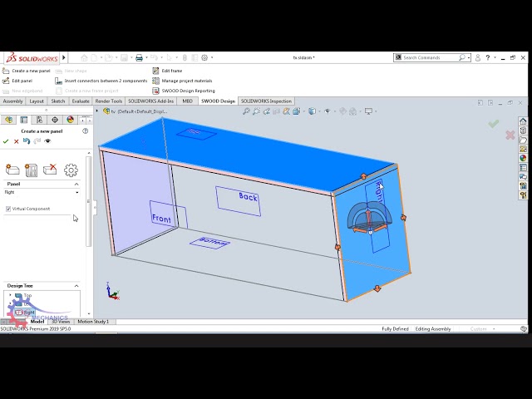Open panel settings gear icon
This screenshot has width=532, height=399.
tap(71, 170)
